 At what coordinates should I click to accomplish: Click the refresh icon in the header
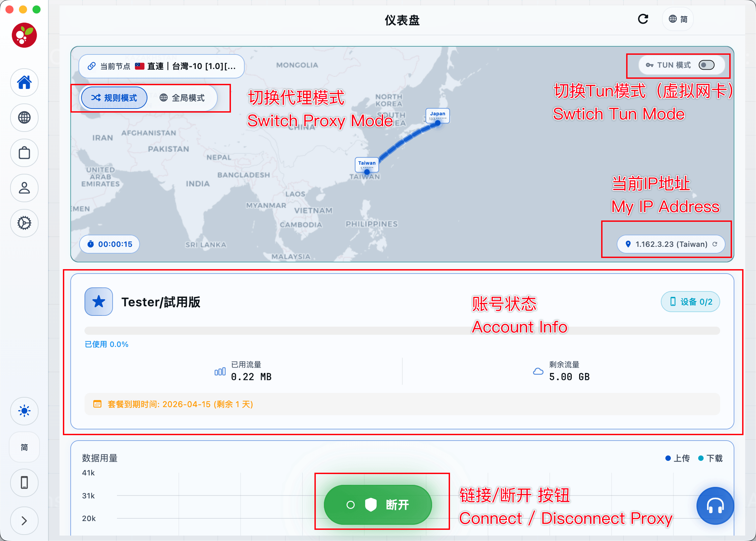pos(643,19)
